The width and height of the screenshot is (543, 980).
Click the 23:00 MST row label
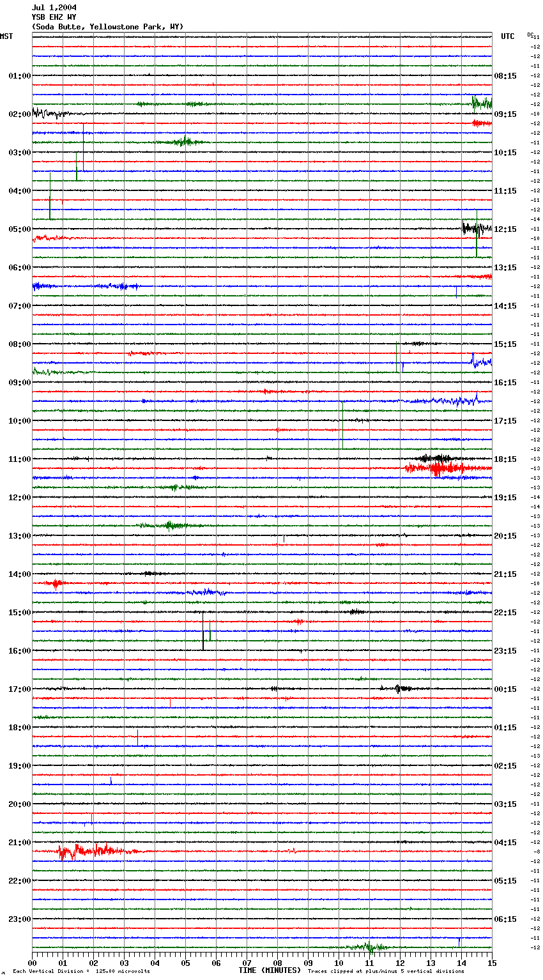pos(19,919)
